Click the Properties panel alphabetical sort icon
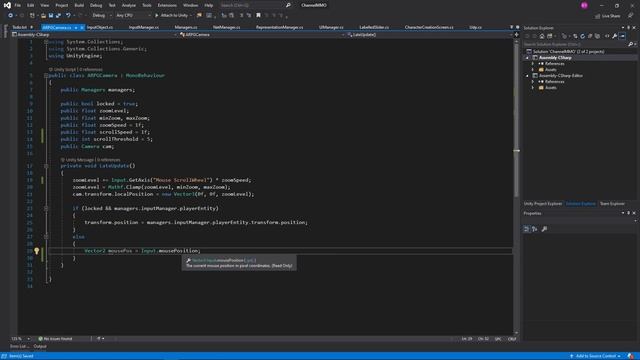This screenshot has height=360, width=640. (535, 229)
